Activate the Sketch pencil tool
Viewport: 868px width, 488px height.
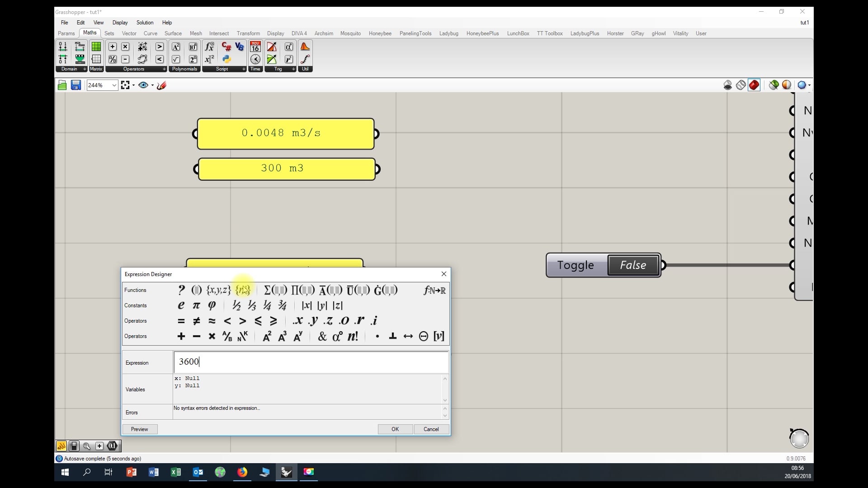click(162, 85)
